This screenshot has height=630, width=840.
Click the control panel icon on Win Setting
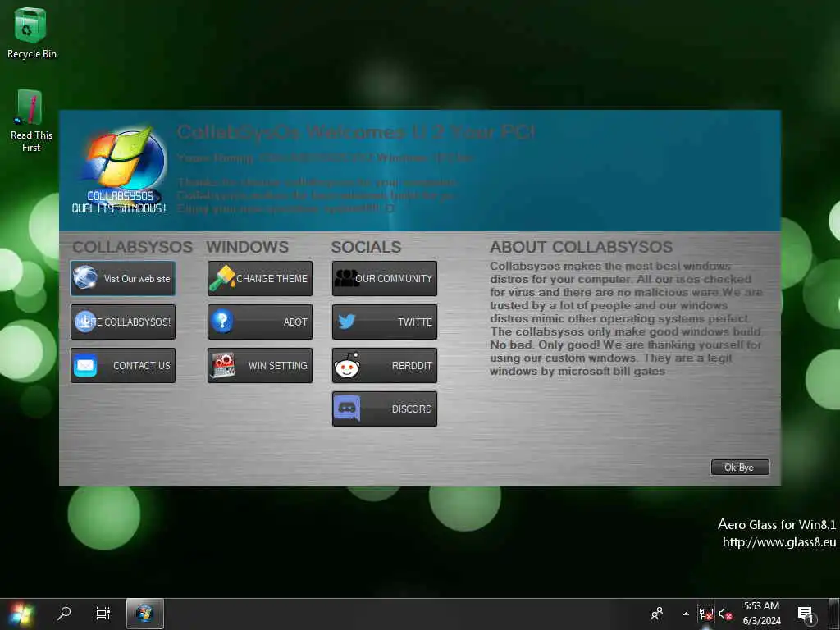[222, 365]
